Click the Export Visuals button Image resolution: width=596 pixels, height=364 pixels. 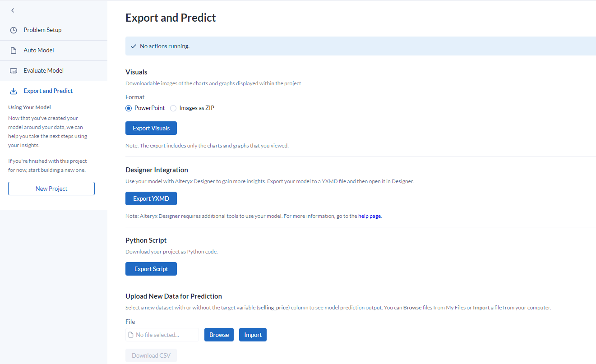[151, 128]
